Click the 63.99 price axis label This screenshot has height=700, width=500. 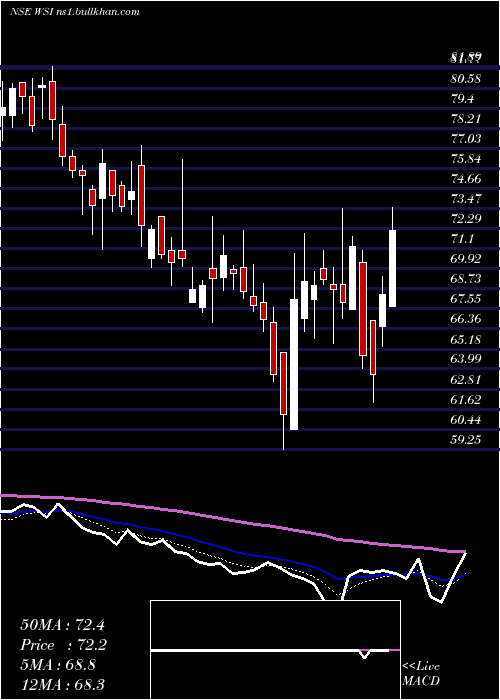tap(466, 359)
